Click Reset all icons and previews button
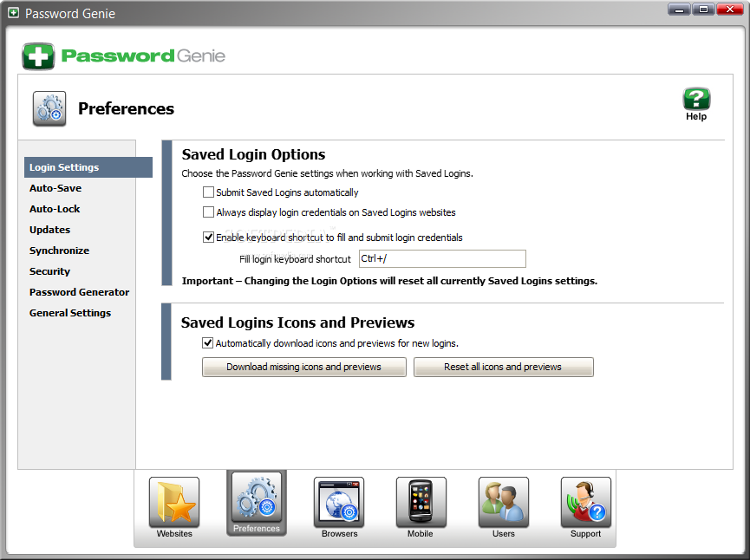This screenshot has height=560, width=750. pos(503,367)
